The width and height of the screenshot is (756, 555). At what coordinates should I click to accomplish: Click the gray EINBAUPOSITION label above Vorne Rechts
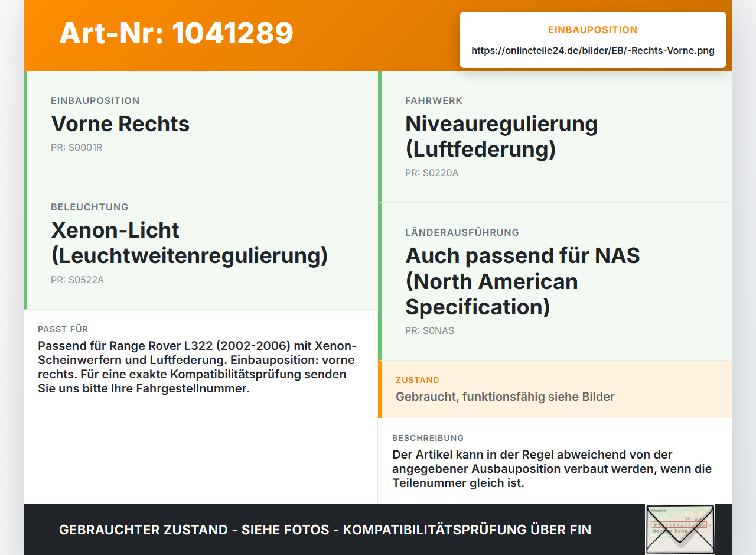[95, 100]
